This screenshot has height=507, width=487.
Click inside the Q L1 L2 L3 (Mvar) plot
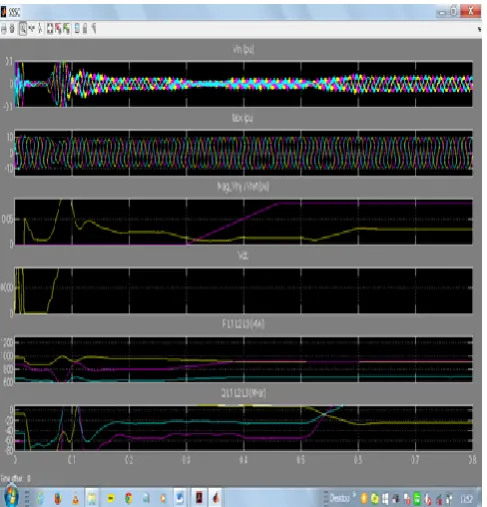(x=243, y=428)
